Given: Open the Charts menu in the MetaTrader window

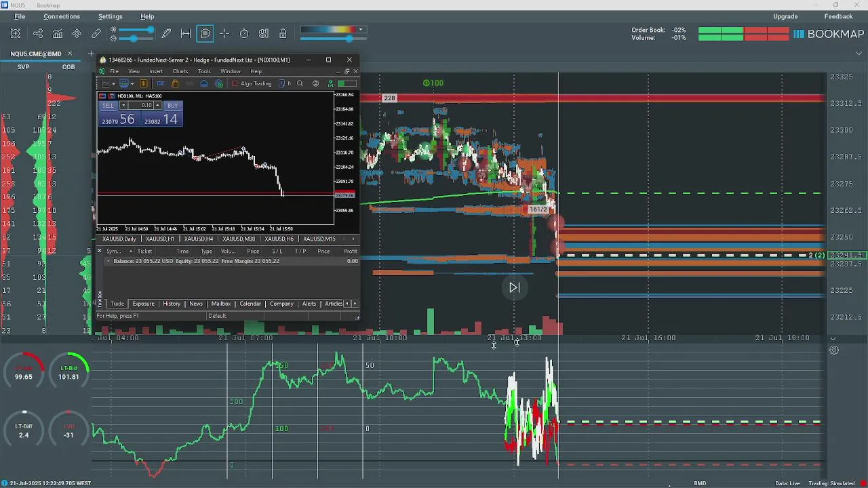Looking at the screenshot, I should coord(180,71).
